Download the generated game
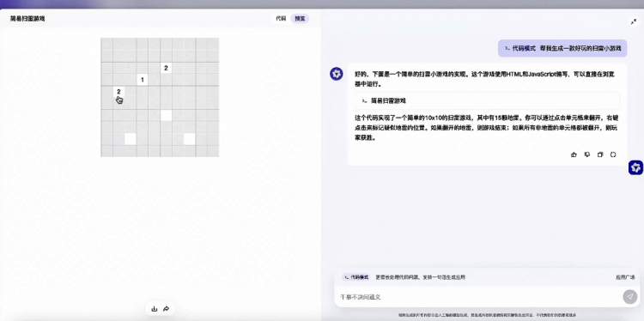 point(155,309)
